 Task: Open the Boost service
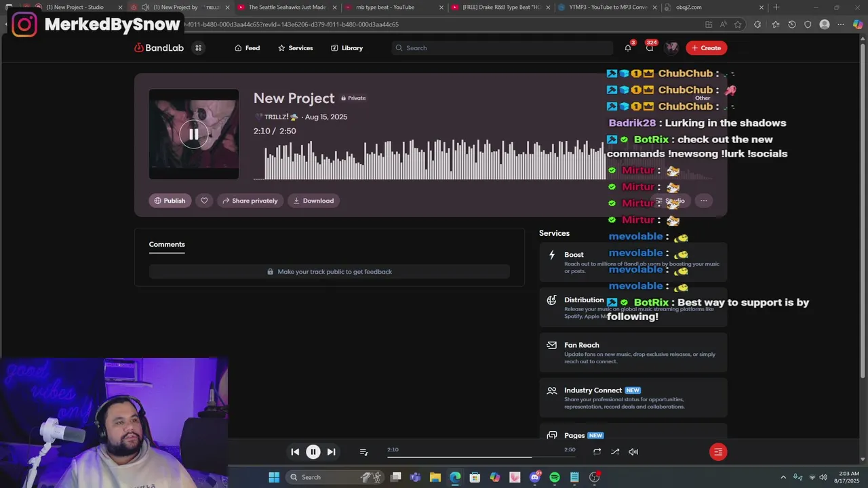(633, 262)
